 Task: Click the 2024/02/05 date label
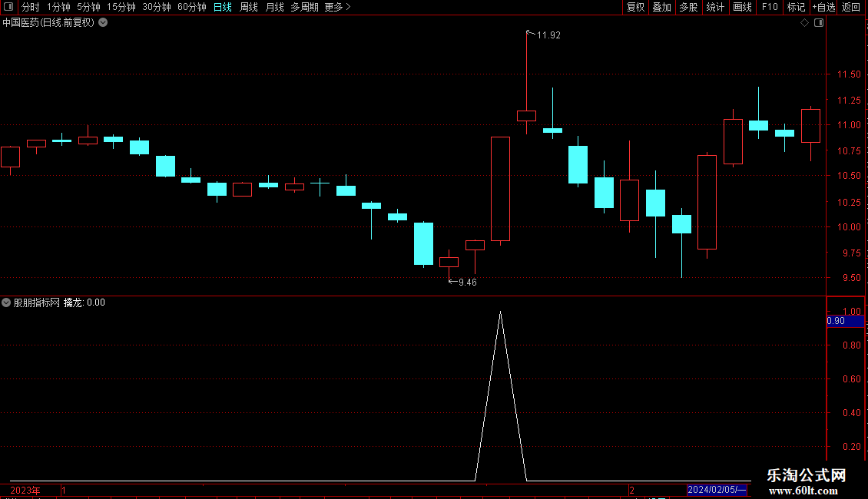click(x=717, y=490)
